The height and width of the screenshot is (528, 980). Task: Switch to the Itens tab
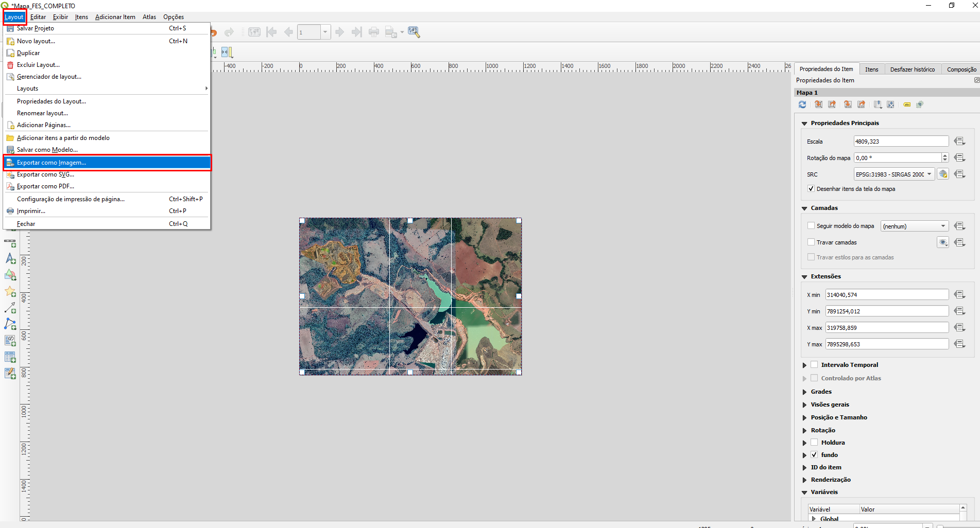click(x=871, y=69)
